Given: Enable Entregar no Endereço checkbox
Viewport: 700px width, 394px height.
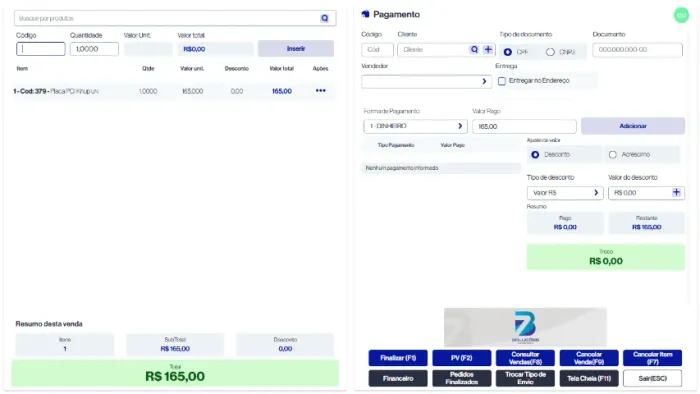Looking at the screenshot, I should click(x=502, y=81).
